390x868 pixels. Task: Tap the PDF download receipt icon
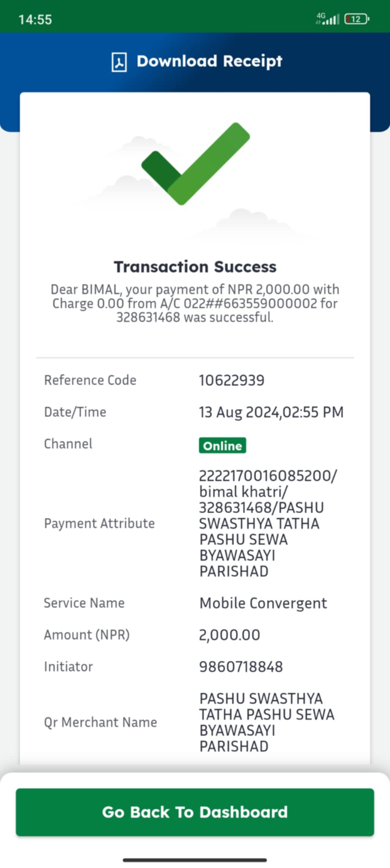pos(119,62)
